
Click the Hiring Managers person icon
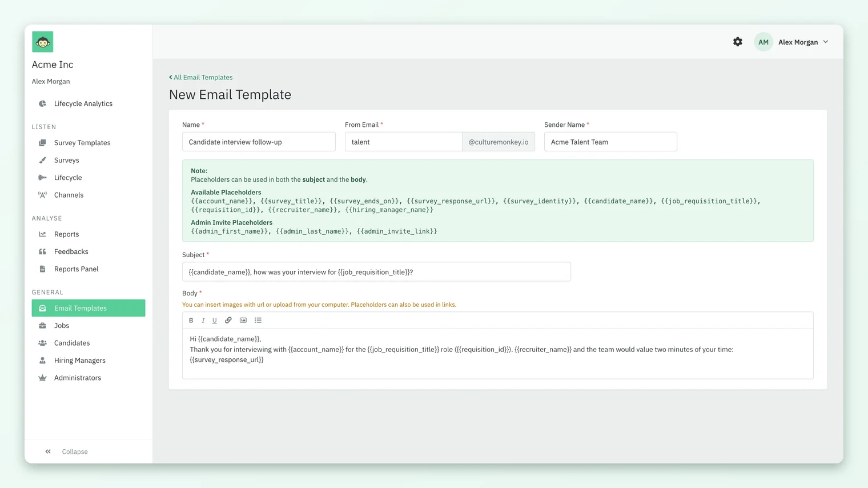pos(42,361)
